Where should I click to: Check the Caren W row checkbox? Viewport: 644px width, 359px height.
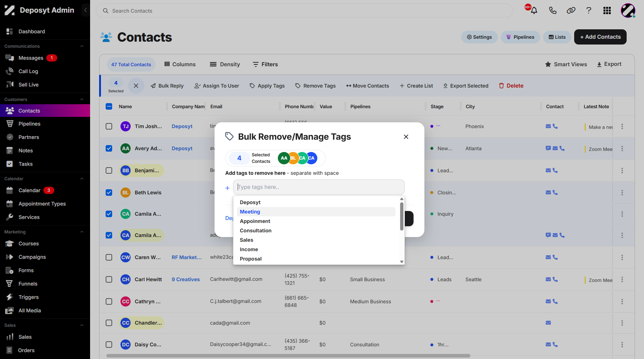coord(109,257)
